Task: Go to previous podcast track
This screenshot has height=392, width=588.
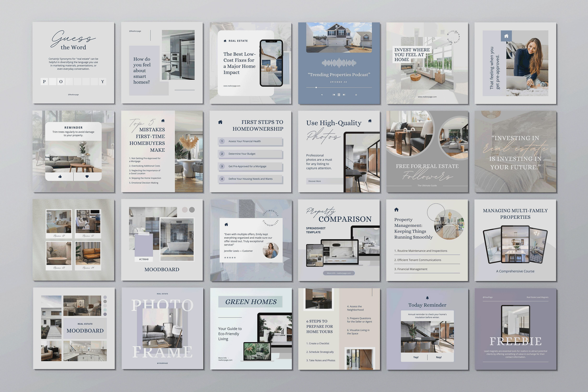Action: (x=334, y=95)
